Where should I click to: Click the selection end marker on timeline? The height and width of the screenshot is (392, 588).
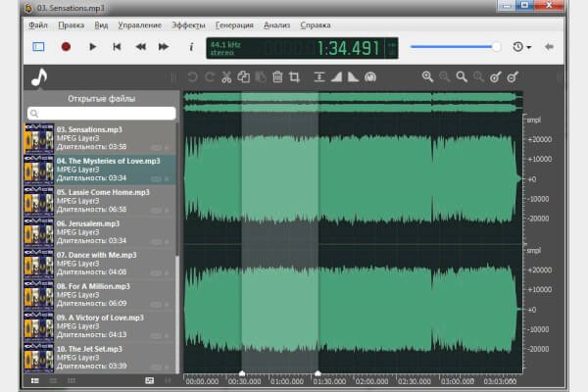tap(318, 373)
